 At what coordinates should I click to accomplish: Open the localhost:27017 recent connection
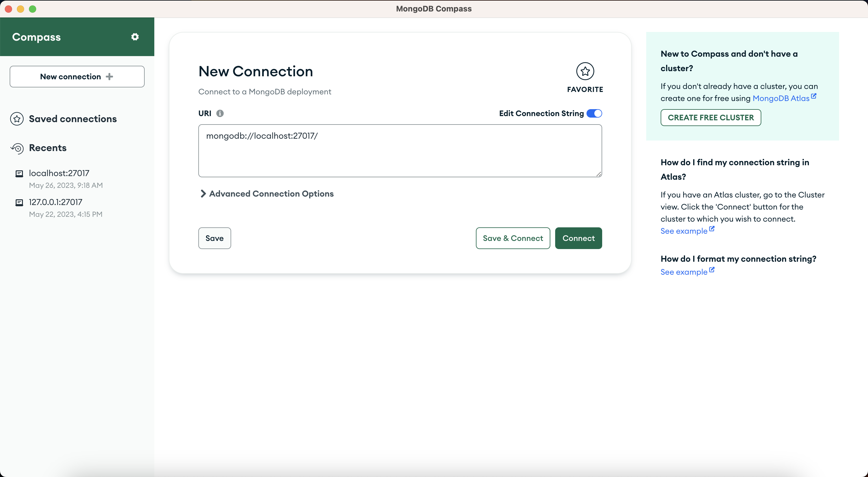click(x=59, y=173)
